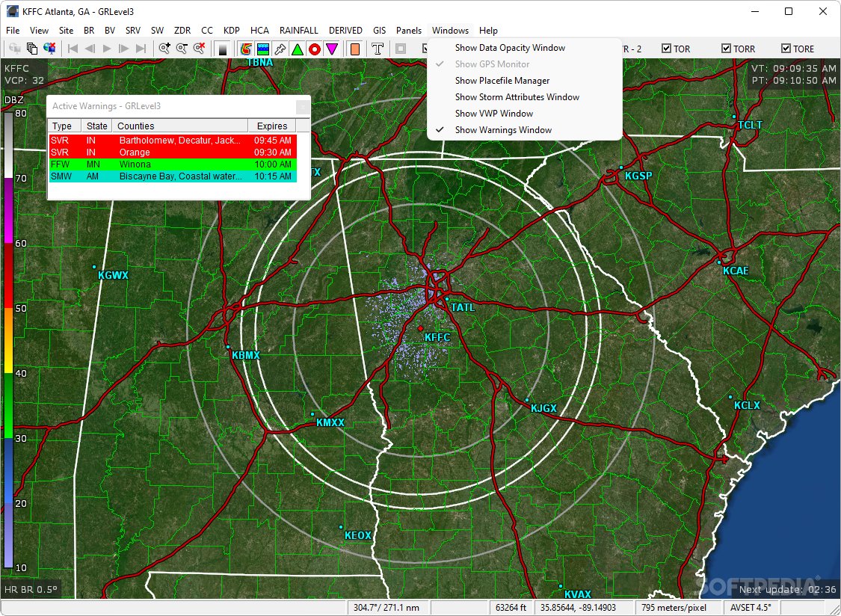Viewport: 841px width, 616px height.
Task: Close the Active Warnings window
Action: (x=303, y=106)
